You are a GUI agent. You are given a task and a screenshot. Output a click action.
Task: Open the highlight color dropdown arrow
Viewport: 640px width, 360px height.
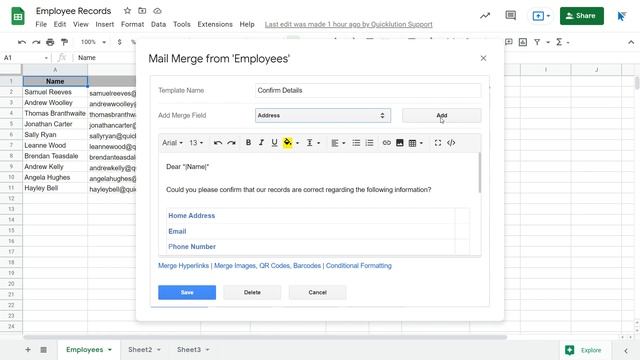coord(297,143)
